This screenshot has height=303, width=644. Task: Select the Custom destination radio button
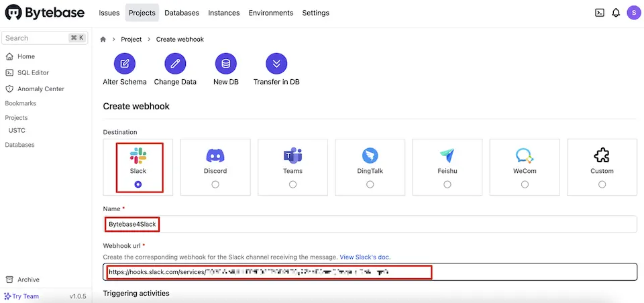tap(602, 185)
